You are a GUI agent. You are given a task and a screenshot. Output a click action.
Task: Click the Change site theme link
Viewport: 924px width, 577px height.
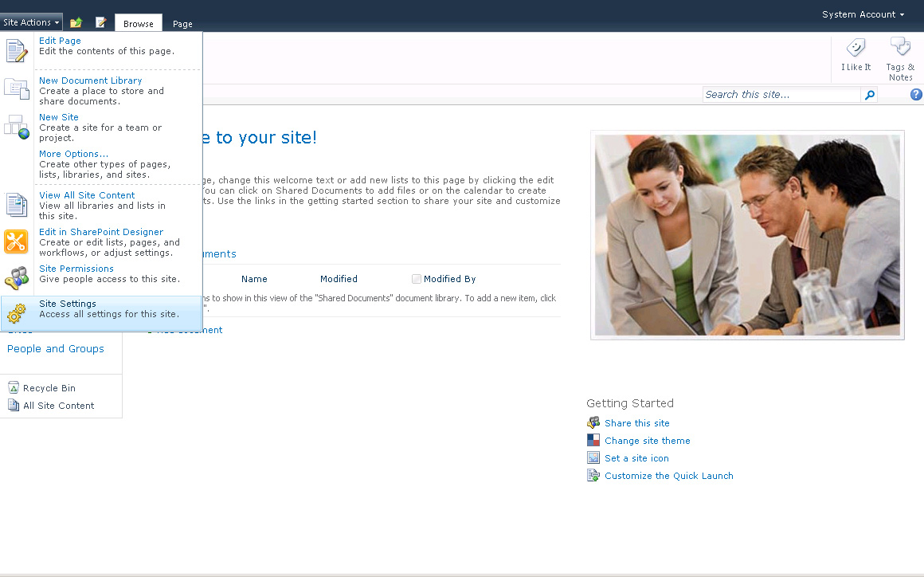[x=647, y=441]
